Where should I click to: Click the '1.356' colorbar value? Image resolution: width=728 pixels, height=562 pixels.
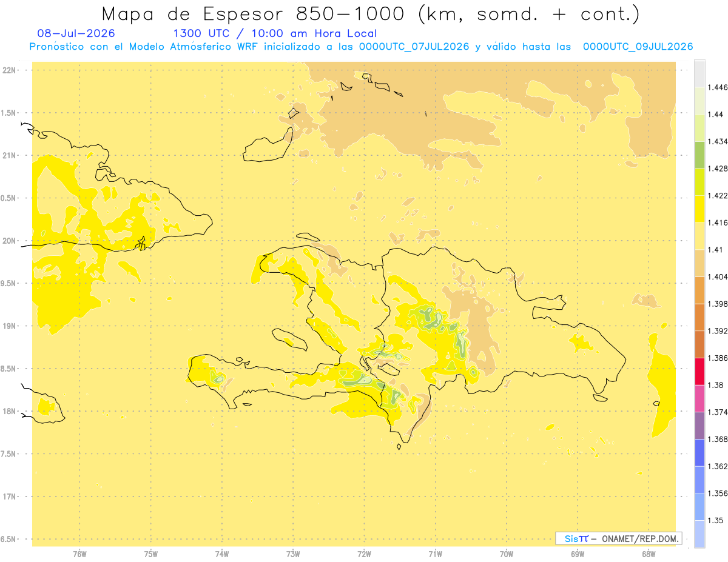pos(719,493)
